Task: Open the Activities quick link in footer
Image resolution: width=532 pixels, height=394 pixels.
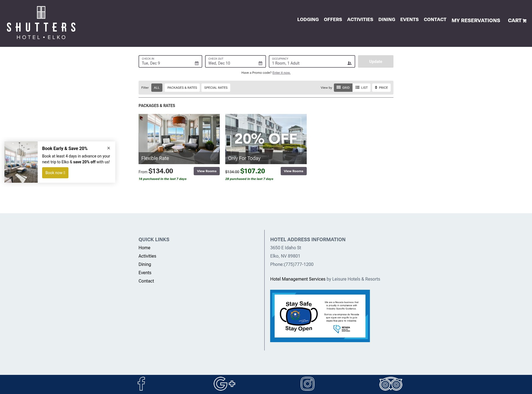Action: (147, 256)
